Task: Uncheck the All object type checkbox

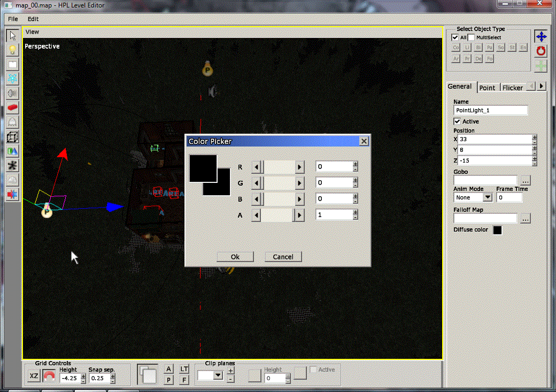Action: tap(455, 37)
